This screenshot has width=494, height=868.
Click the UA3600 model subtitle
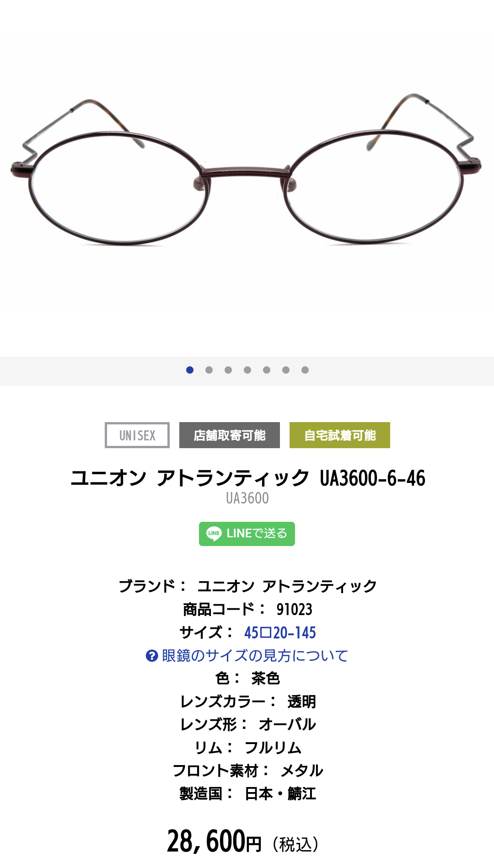pyautogui.click(x=247, y=498)
